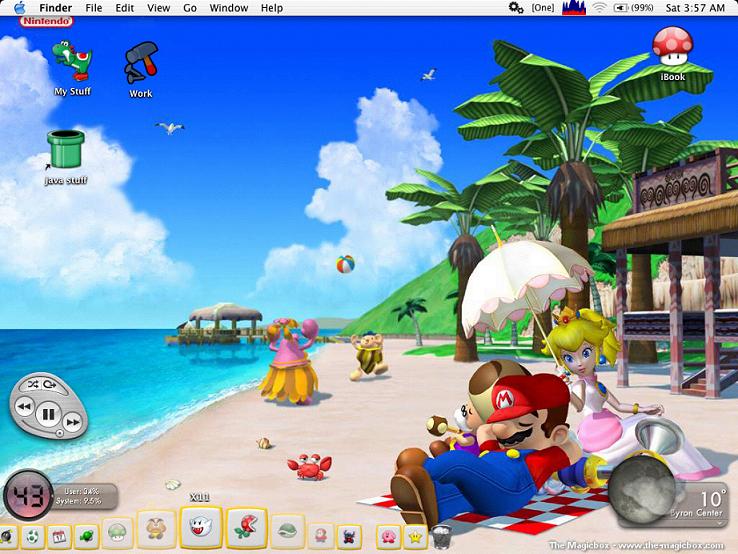Toggle shuffle on the music controller

(32, 385)
